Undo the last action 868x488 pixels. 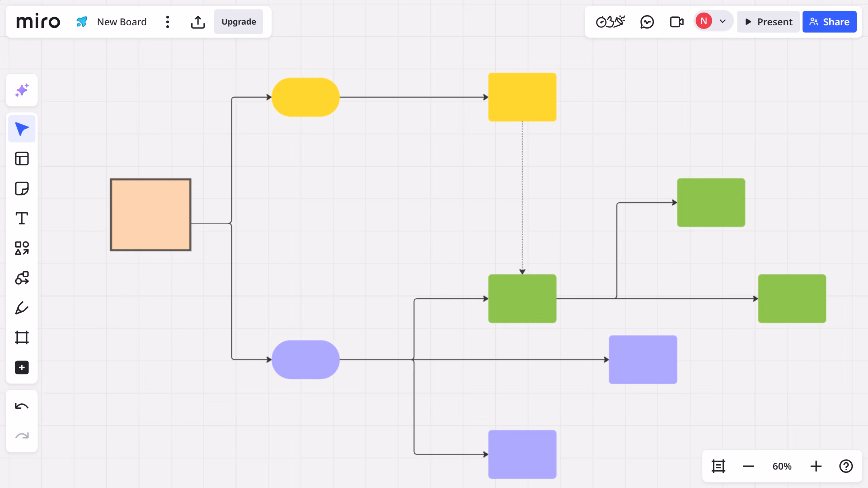point(22,406)
